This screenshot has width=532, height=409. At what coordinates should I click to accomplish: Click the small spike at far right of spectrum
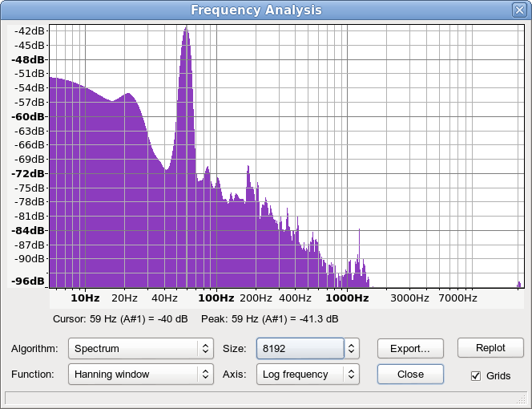point(518,284)
